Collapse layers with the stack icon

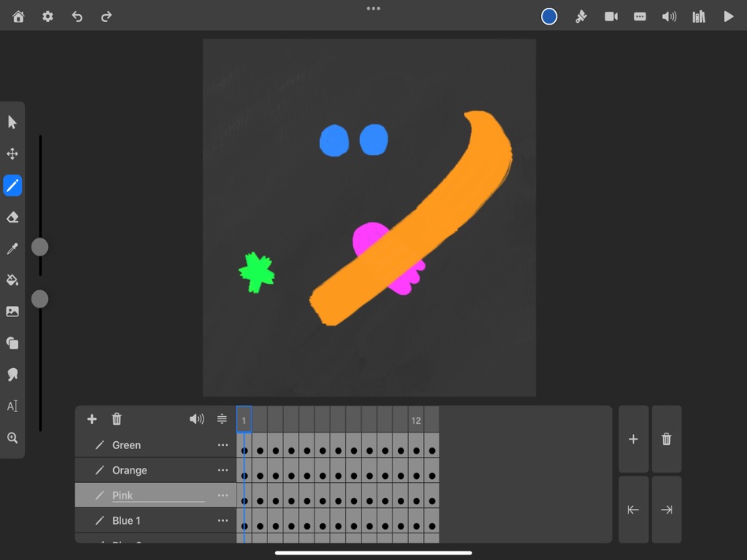pos(222,419)
